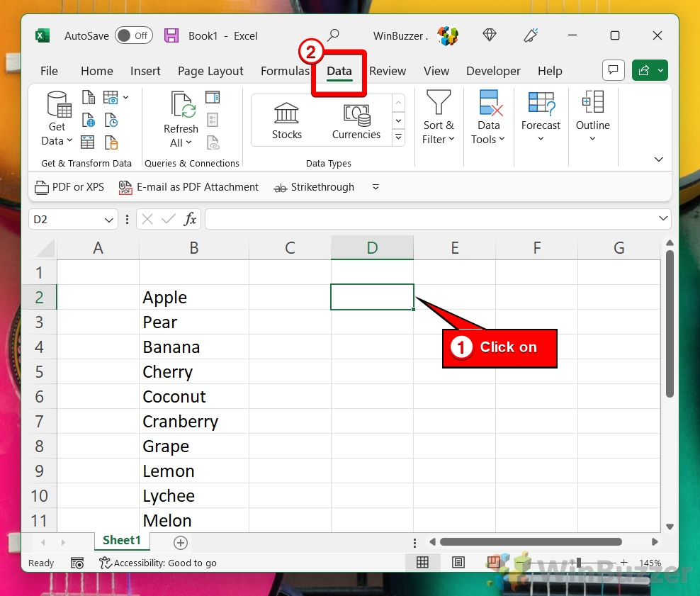Click the 145% zoom level
Viewport: 700px width, 596px height.
pos(650,563)
